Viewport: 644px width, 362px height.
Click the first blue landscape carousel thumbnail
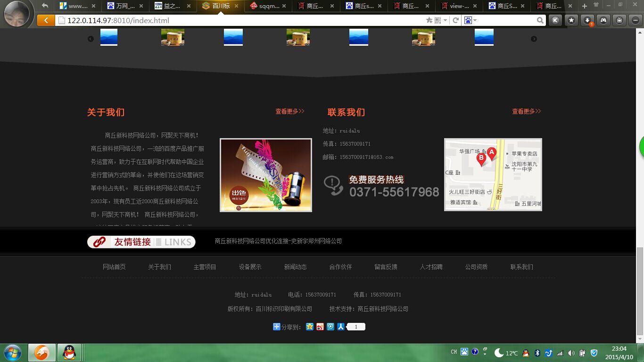point(109,37)
